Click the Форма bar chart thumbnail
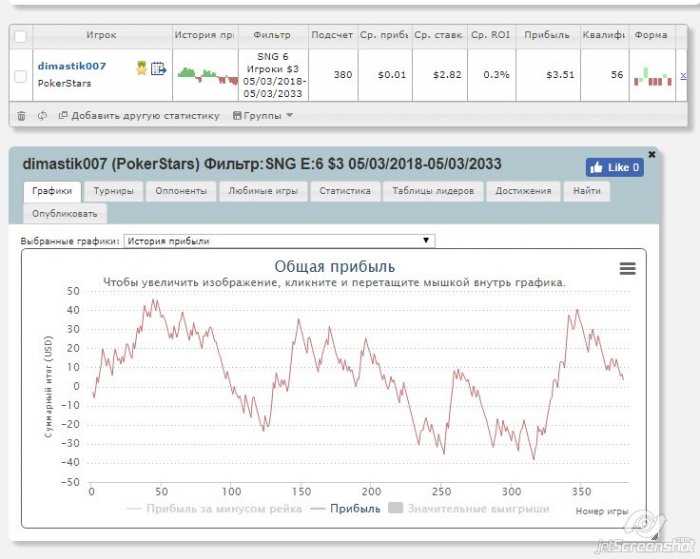700x559 pixels. 653,76
